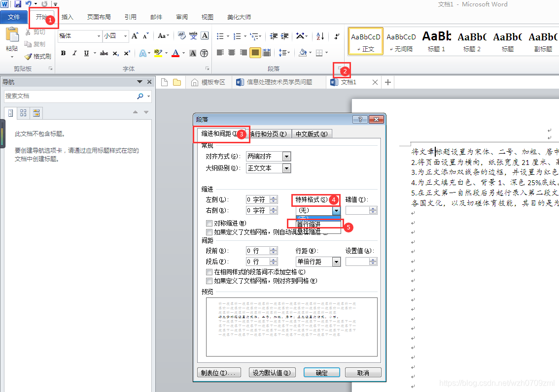Toggle 如果定义了文档网格，则对齐到网格 checkbox
The image size is (559, 392).
pos(210,281)
